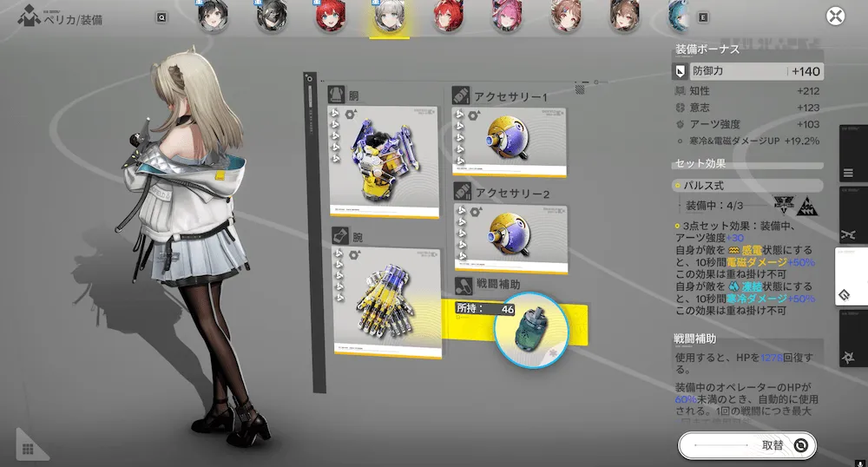Switch to the masked dark operator portrait
This screenshot has width=868, height=467.
[271, 16]
